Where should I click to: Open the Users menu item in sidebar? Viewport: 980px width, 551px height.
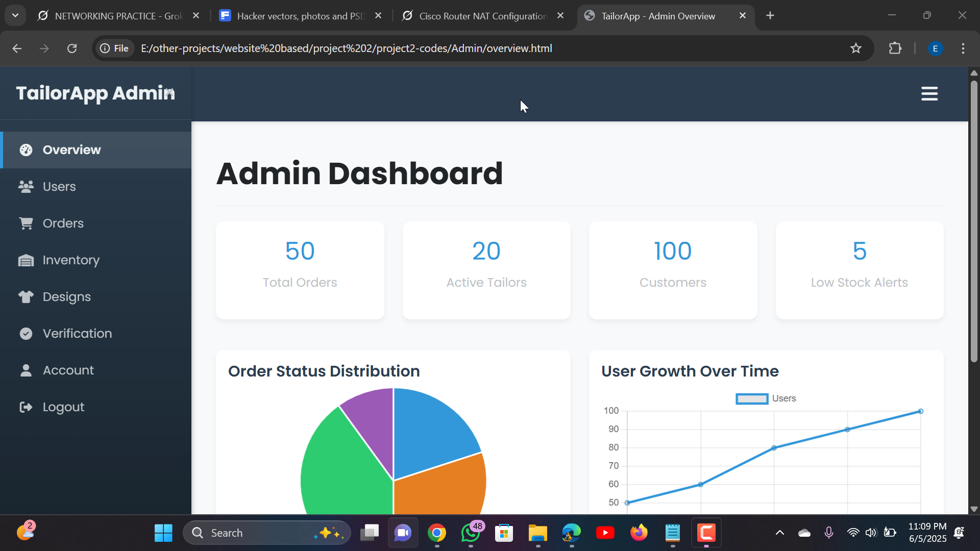coord(96,187)
